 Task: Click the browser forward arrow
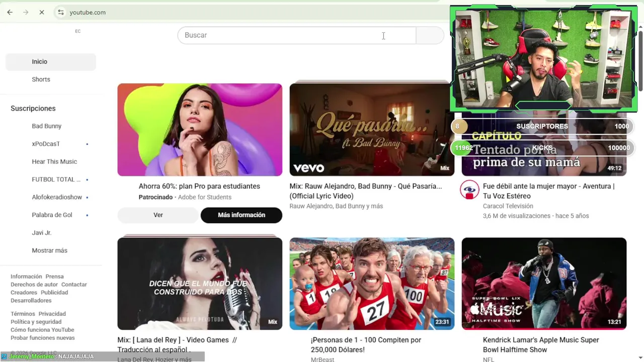coord(26,12)
